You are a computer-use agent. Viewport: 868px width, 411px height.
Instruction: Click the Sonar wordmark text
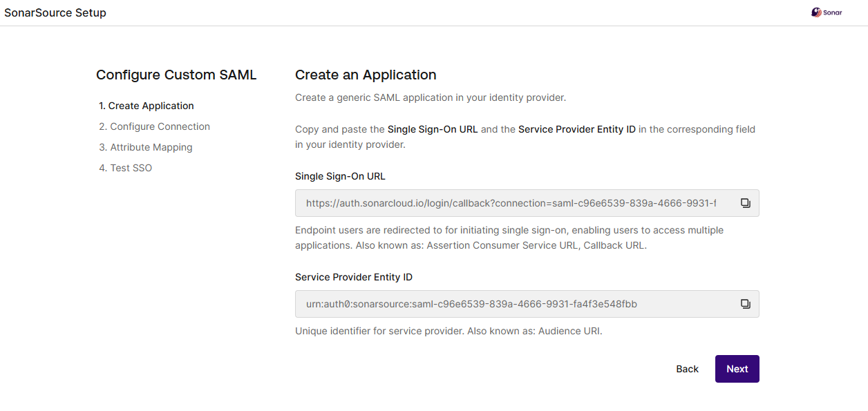tap(833, 12)
